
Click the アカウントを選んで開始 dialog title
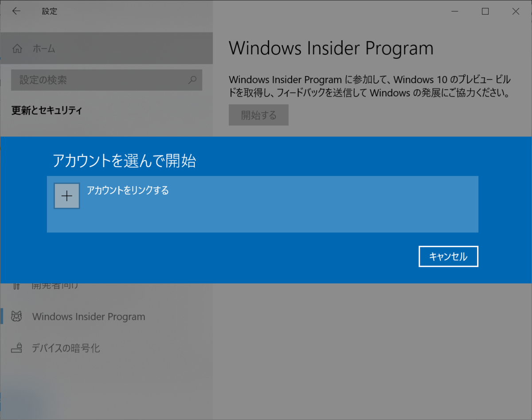124,161
